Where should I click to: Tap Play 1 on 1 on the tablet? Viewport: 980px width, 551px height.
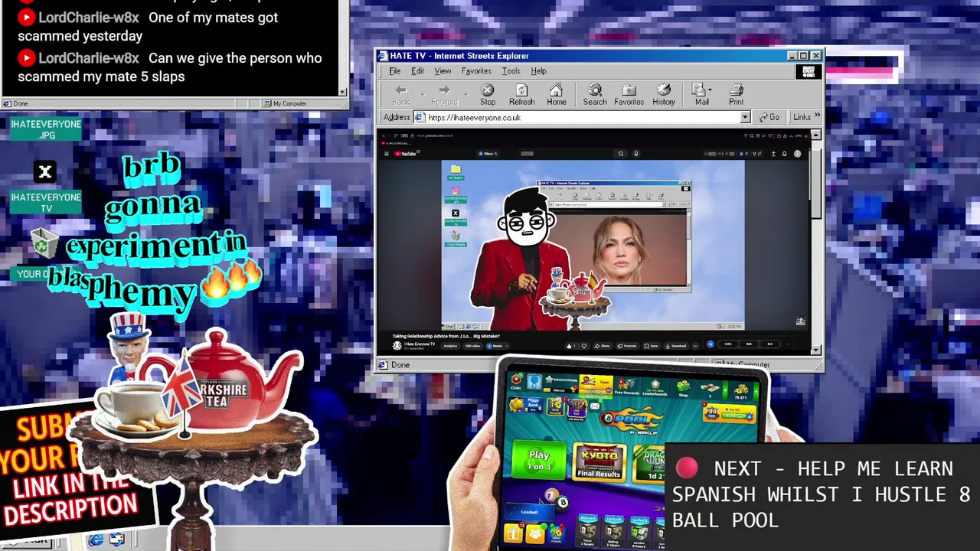point(539,460)
